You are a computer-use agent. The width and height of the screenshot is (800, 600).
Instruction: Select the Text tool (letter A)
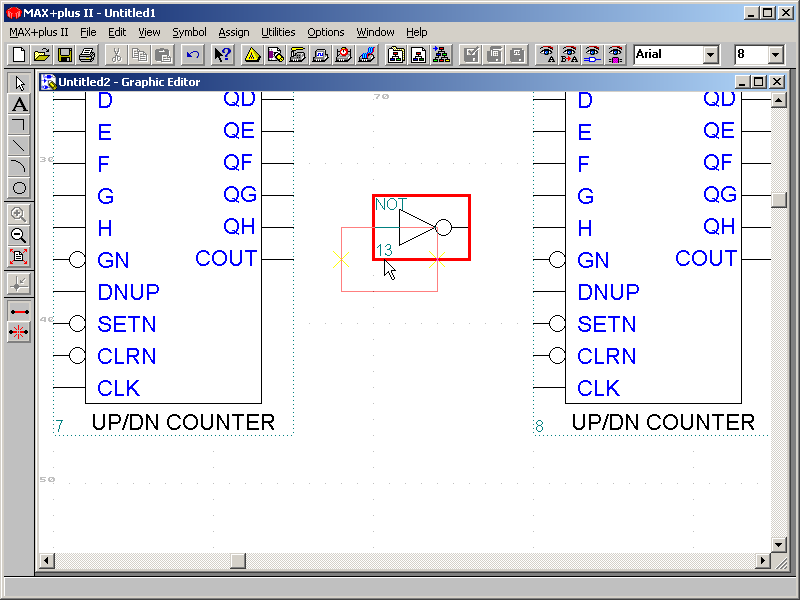coord(19,104)
